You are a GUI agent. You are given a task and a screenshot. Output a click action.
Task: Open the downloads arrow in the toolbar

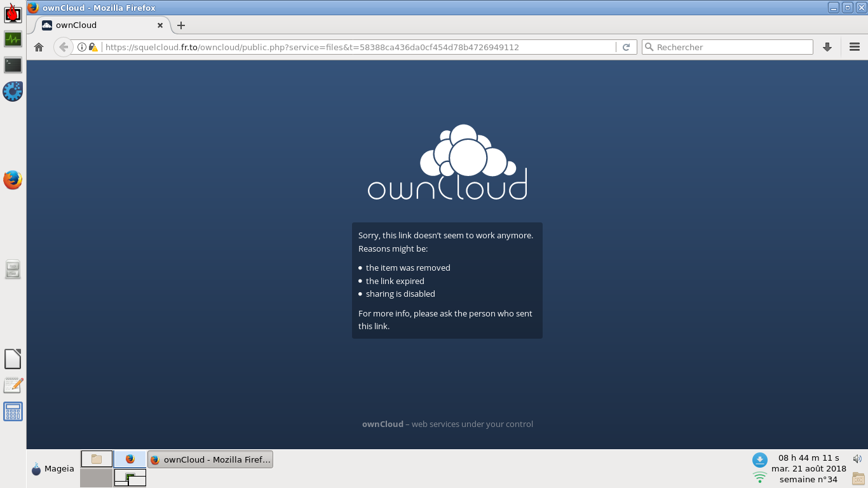[x=827, y=46]
